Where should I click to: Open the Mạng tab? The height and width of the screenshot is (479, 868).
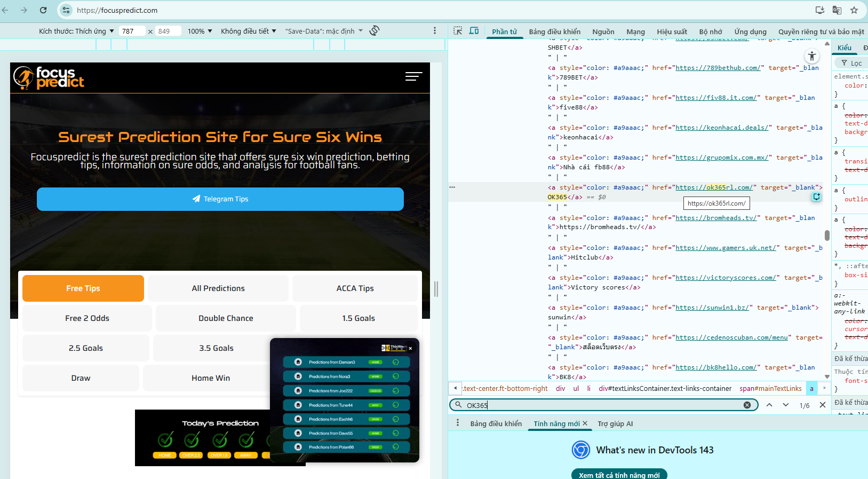635,32
